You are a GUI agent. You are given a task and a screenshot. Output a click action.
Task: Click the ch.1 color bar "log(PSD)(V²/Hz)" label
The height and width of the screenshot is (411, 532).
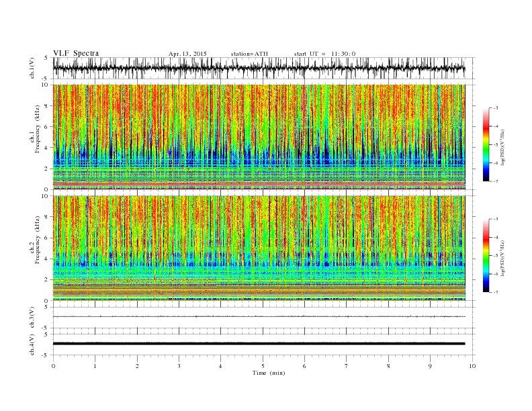[x=502, y=147]
